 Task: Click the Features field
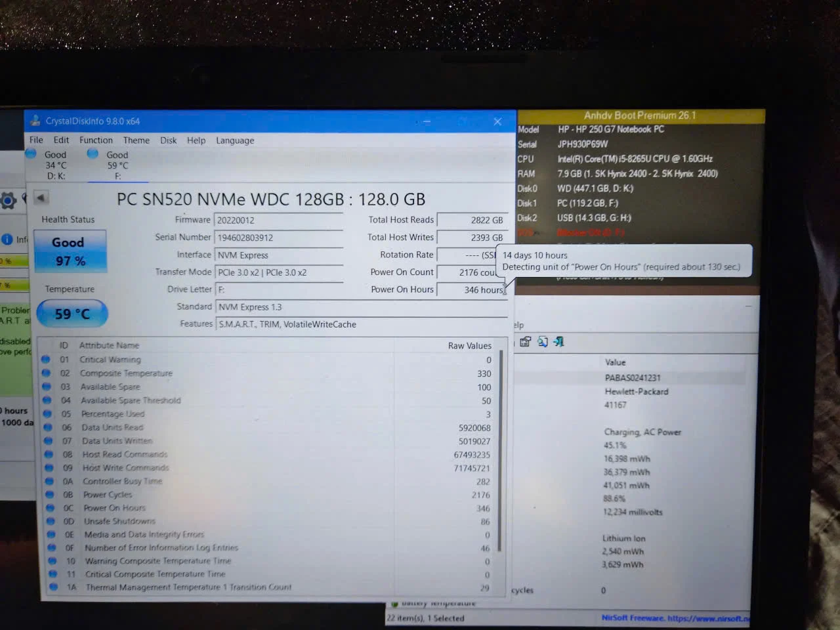point(362,324)
